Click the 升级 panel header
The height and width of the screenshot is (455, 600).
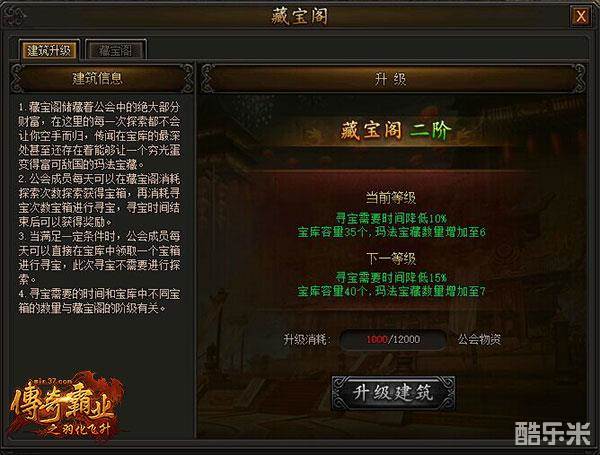391,79
